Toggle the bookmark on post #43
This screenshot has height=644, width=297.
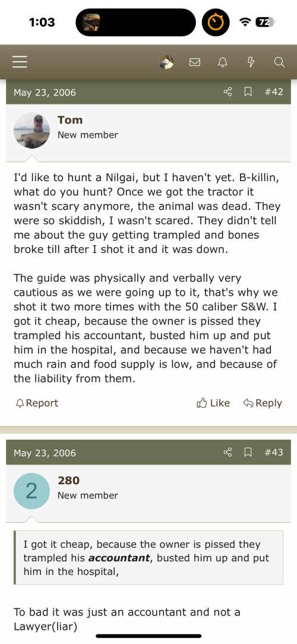(x=248, y=452)
